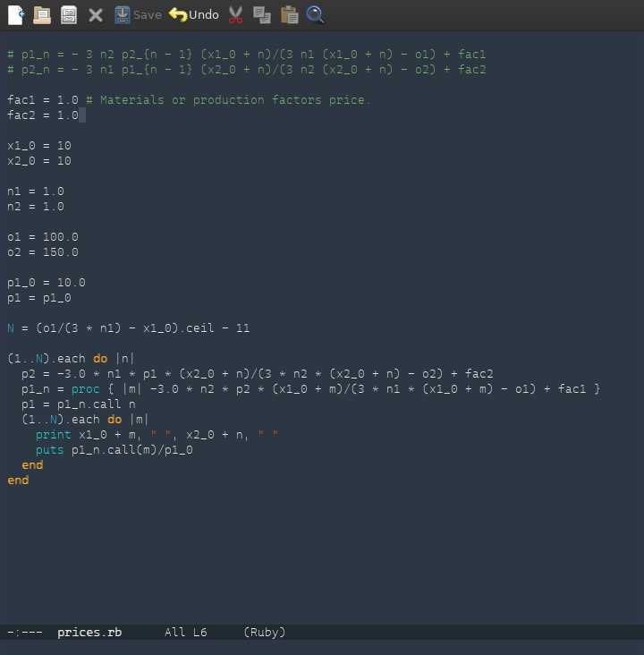This screenshot has height=655, width=644.
Task: Click the L6 line number indicator
Action: click(x=199, y=632)
